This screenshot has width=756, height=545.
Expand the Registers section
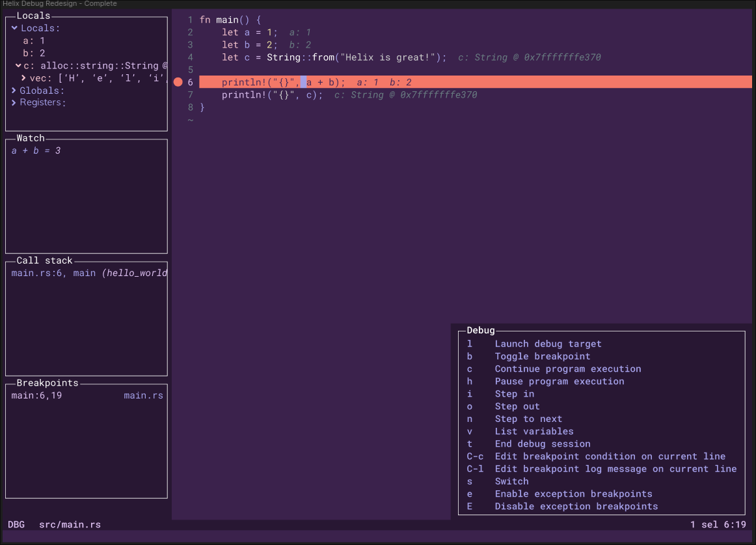tap(14, 102)
